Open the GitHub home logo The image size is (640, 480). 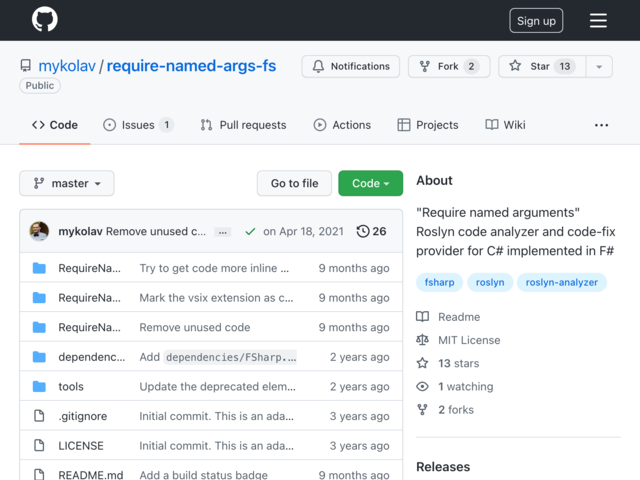click(x=44, y=19)
